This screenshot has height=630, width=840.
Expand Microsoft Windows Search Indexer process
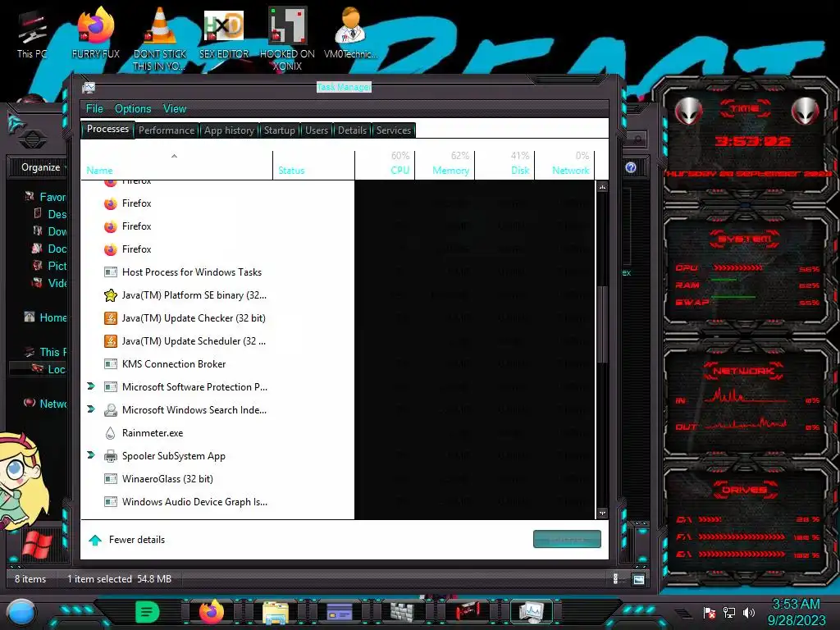pos(90,409)
